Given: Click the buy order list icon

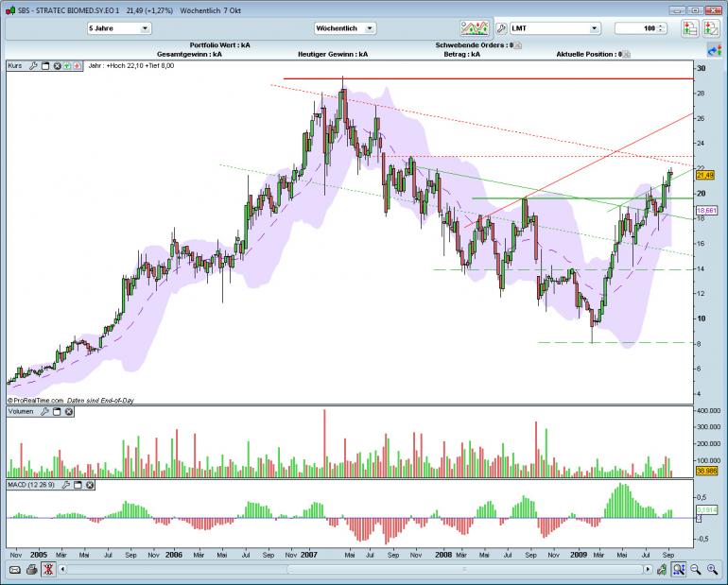Looking at the screenshot, I should pyautogui.click(x=690, y=28).
